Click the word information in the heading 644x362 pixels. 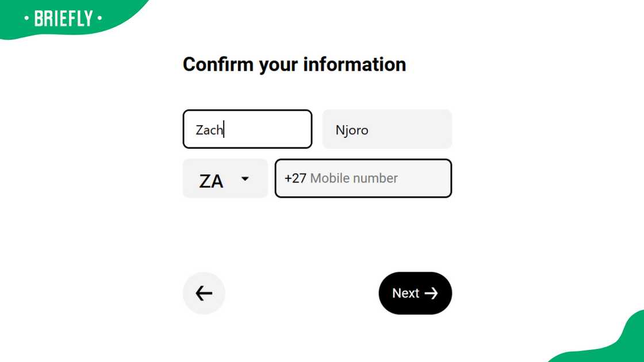point(354,64)
